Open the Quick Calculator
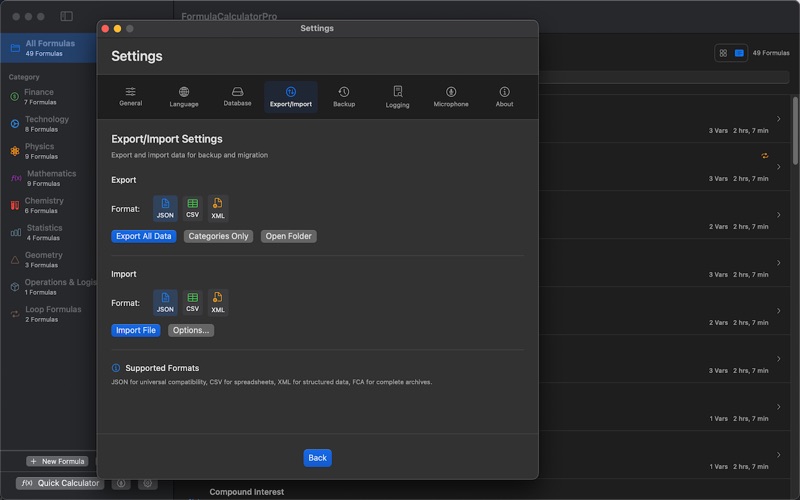This screenshot has width=800, height=500. [x=60, y=483]
